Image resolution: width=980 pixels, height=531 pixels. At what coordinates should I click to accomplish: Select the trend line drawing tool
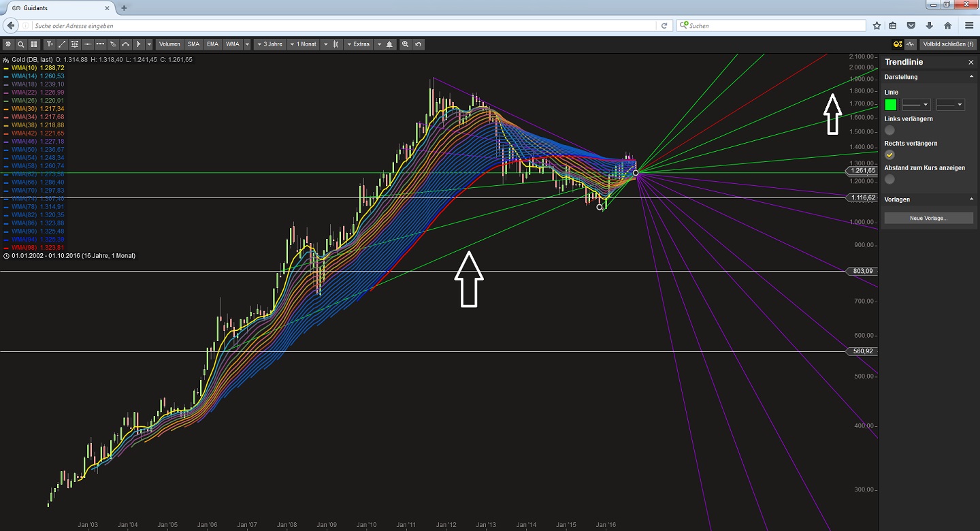[x=62, y=44]
